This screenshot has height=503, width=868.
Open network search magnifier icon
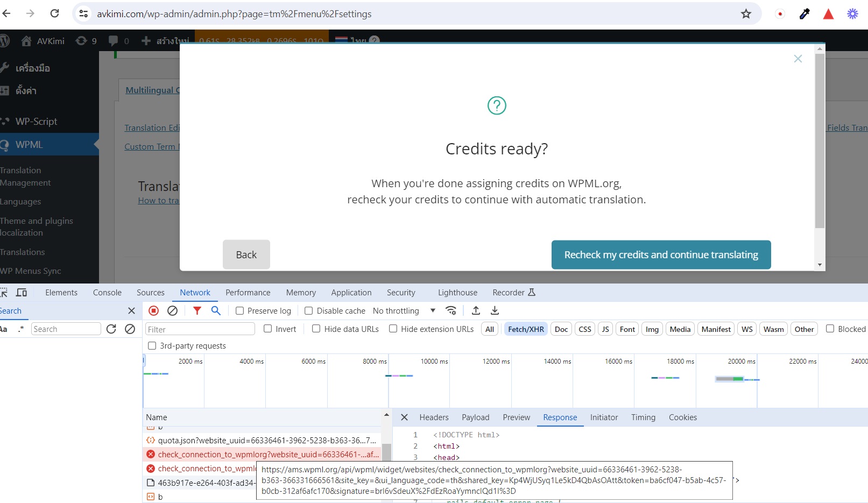pyautogui.click(x=216, y=310)
